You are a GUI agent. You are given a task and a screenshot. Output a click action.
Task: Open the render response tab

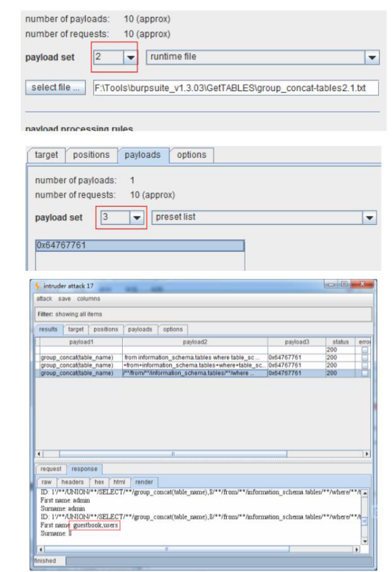(x=144, y=482)
